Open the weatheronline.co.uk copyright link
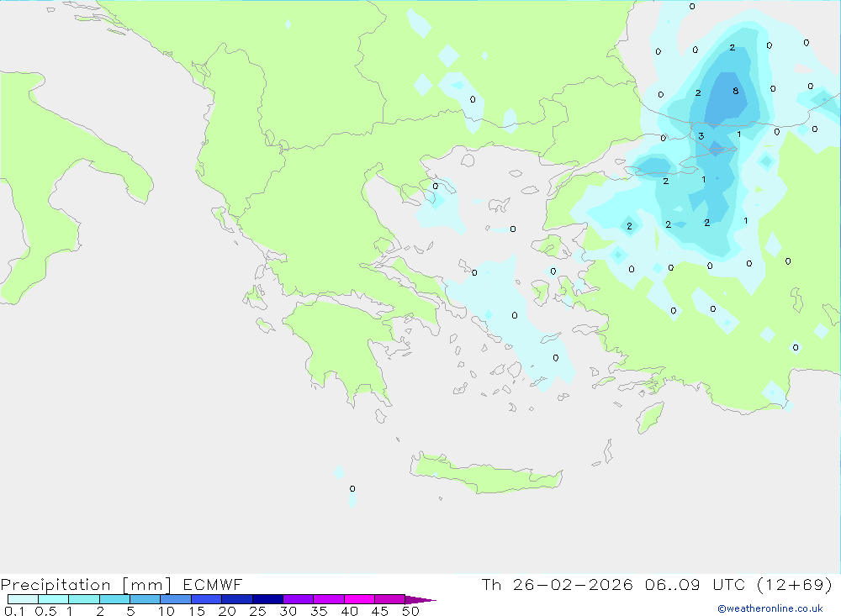 [770, 608]
